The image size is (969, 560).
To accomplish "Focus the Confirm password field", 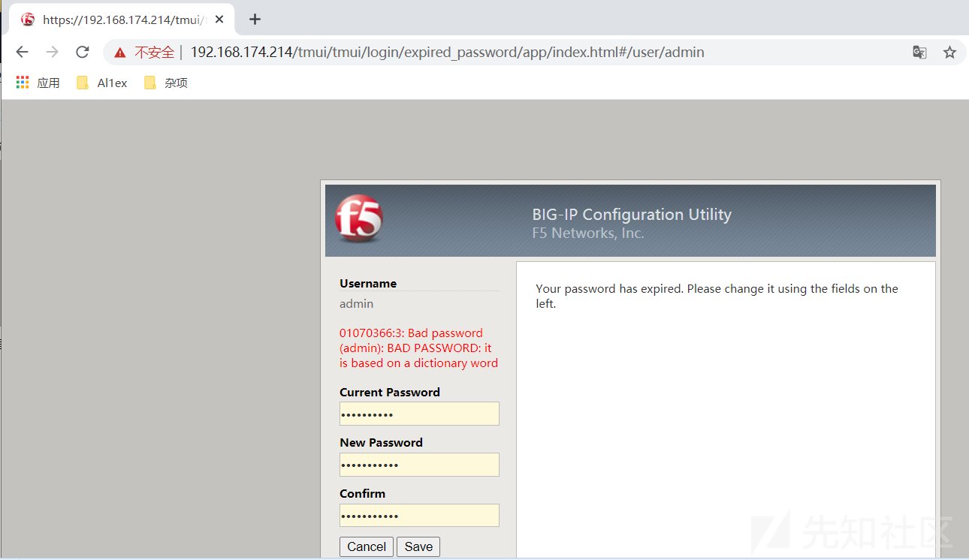I will point(419,516).
